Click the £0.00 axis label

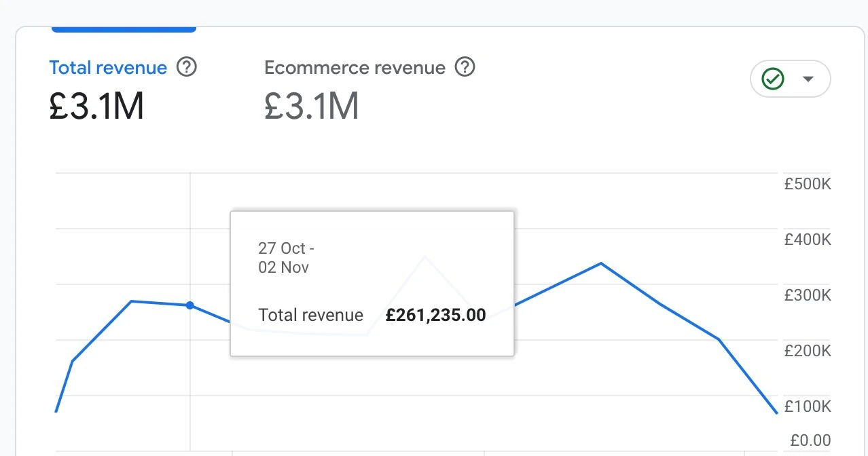tap(811, 440)
